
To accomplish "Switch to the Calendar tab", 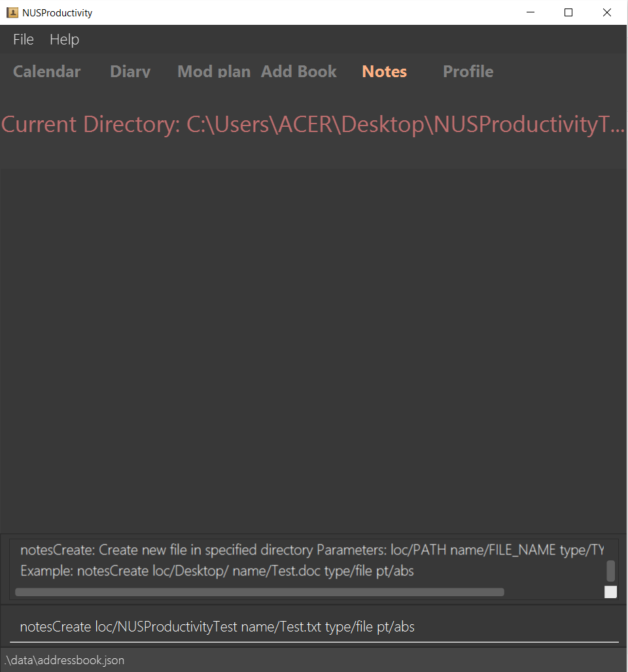I will 46,71.
